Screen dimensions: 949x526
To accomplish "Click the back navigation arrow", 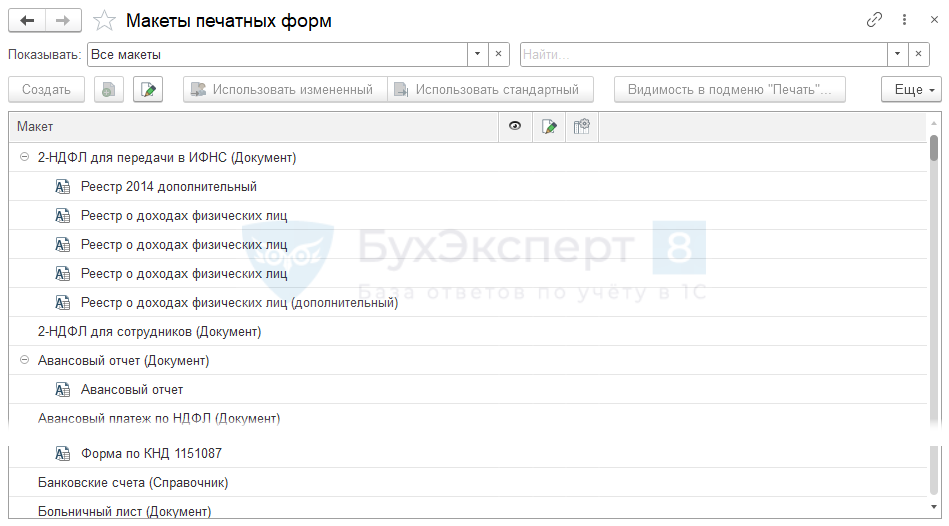I will point(27,20).
